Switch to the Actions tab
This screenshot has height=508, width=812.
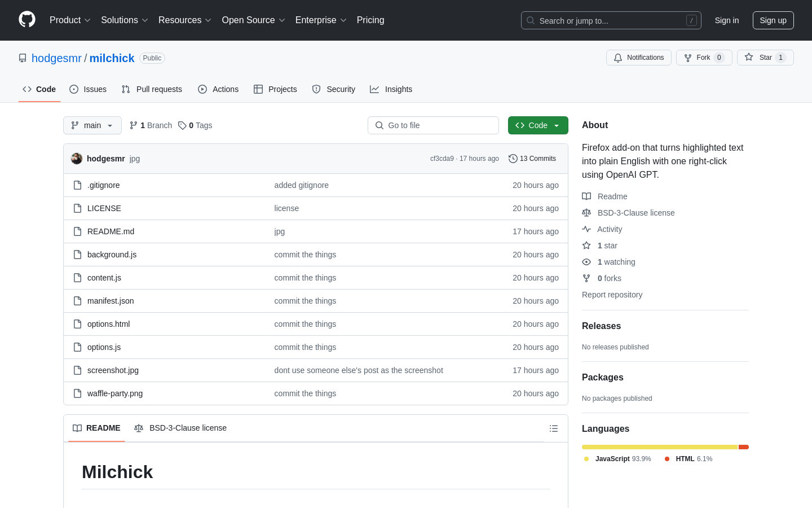coord(218,89)
